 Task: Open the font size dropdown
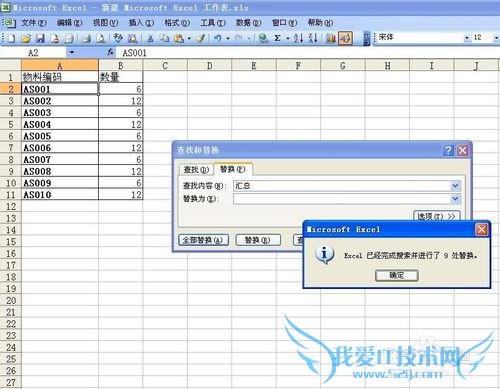point(496,38)
